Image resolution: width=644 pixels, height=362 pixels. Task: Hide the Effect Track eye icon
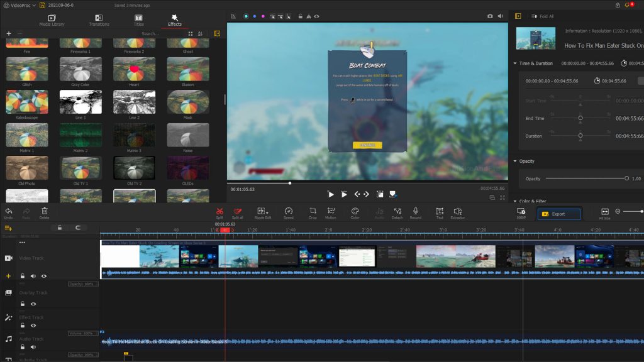tap(33, 326)
